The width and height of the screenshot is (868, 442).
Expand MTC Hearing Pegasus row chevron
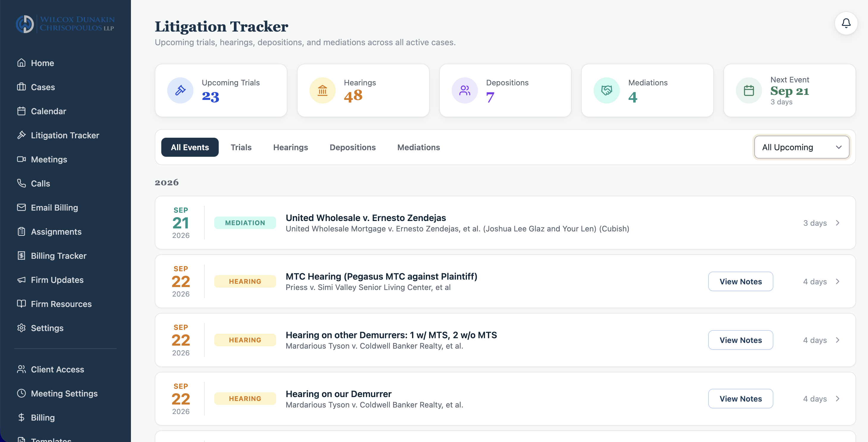pos(838,282)
